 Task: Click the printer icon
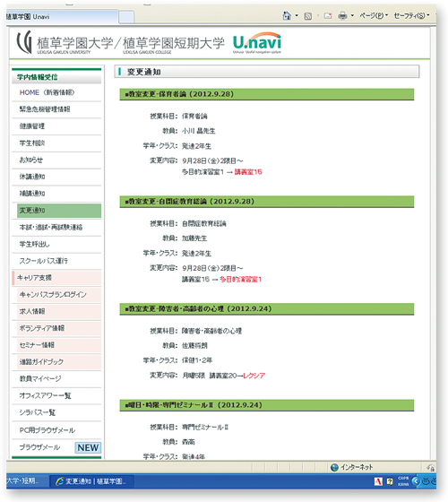tap(342, 16)
